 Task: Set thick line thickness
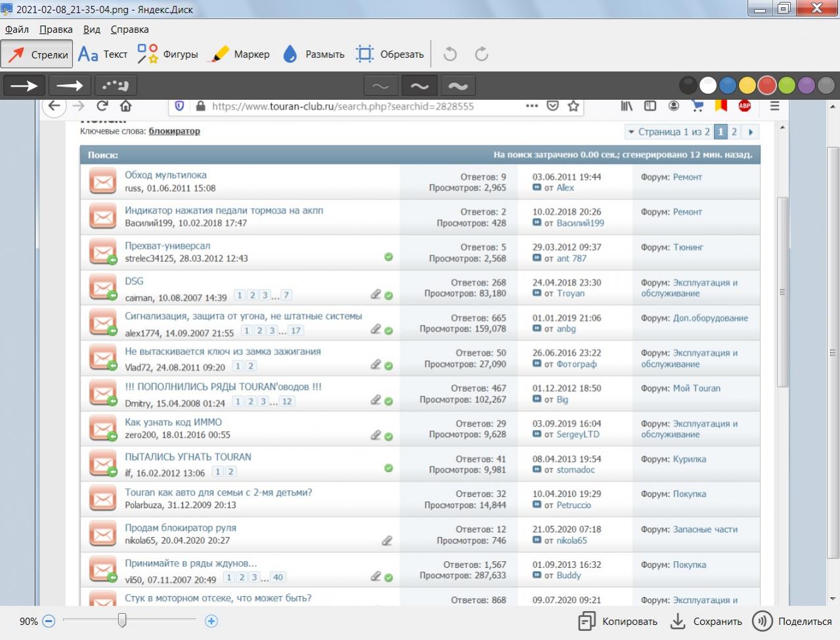[x=458, y=86]
